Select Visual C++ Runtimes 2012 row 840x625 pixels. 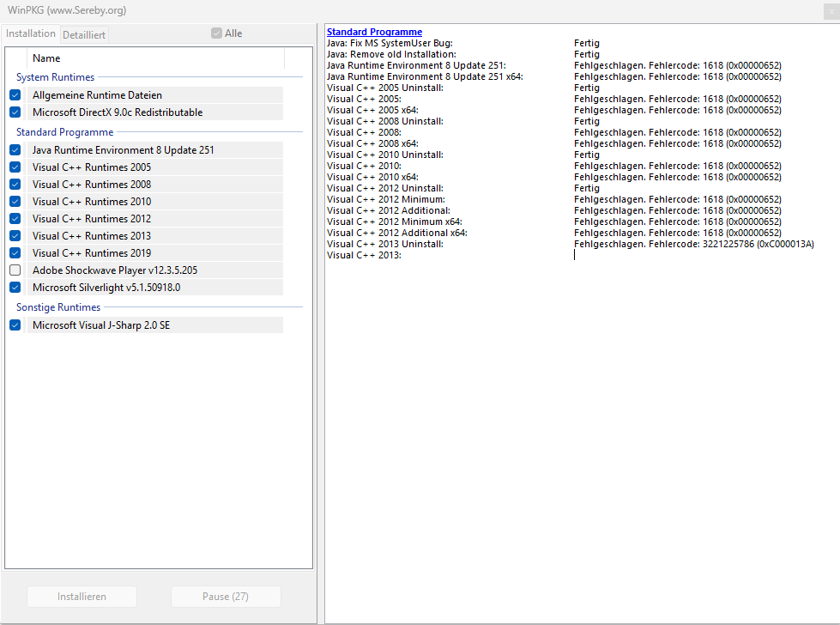[154, 219]
